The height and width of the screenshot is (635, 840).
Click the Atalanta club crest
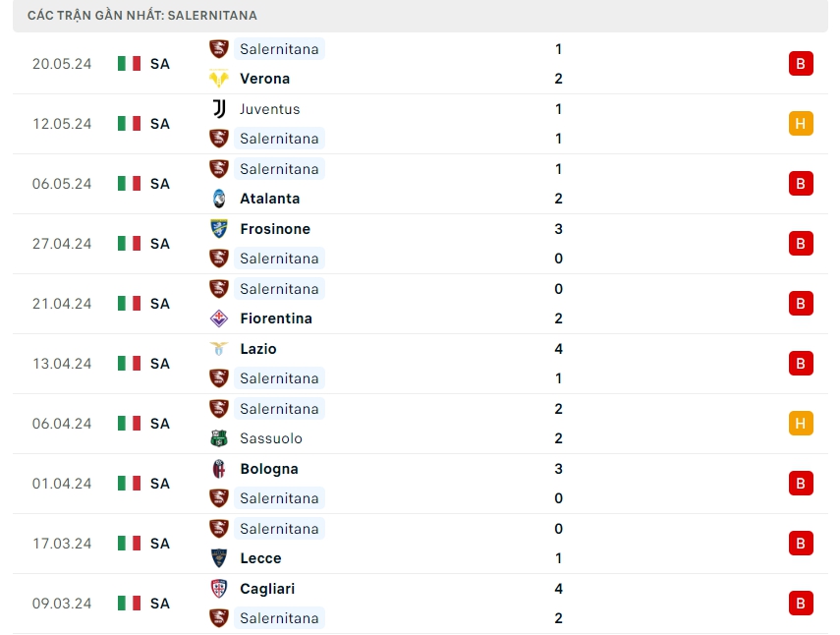pos(218,199)
